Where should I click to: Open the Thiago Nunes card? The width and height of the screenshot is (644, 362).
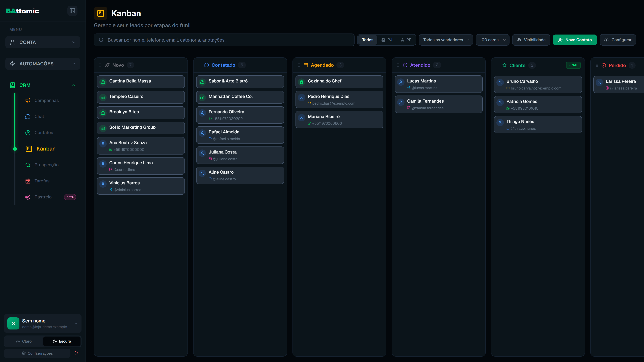point(538,125)
